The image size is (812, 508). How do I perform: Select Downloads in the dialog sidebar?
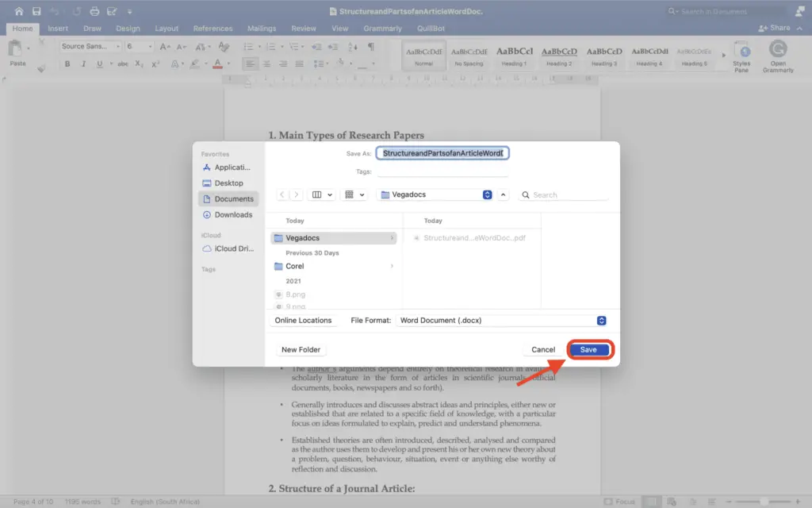point(228,214)
